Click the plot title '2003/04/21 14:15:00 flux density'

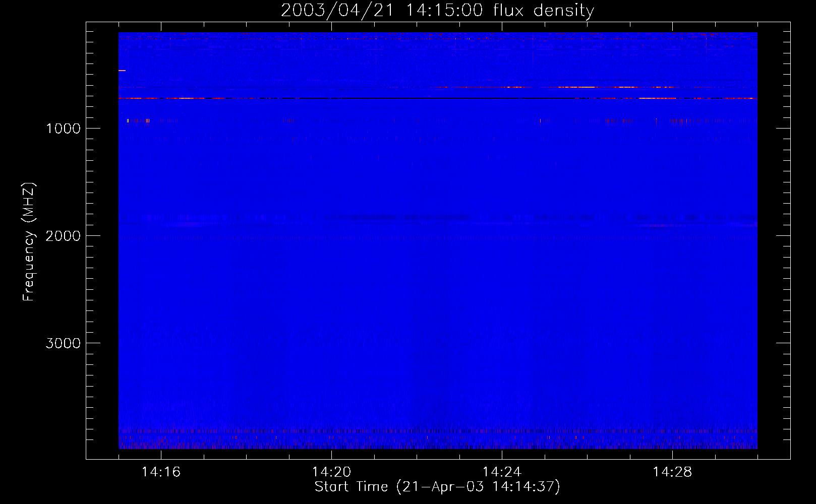tap(437, 11)
